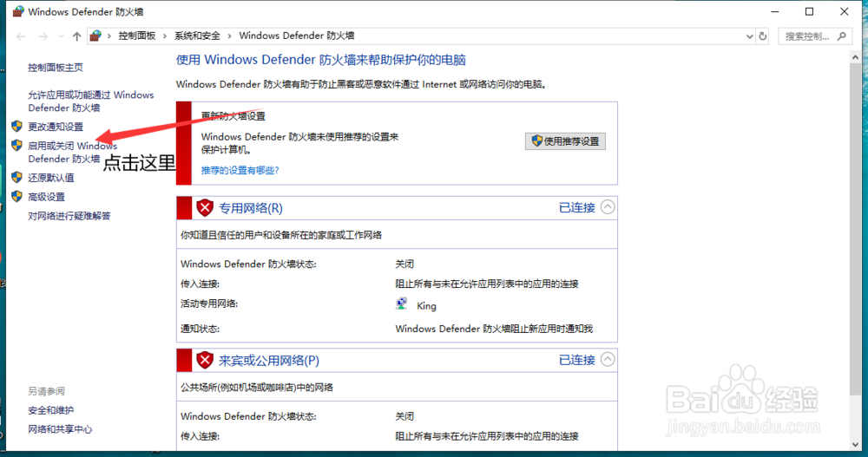Click the vertical scrollbar thumb
Viewport: 868px width, 457px height.
point(855,229)
